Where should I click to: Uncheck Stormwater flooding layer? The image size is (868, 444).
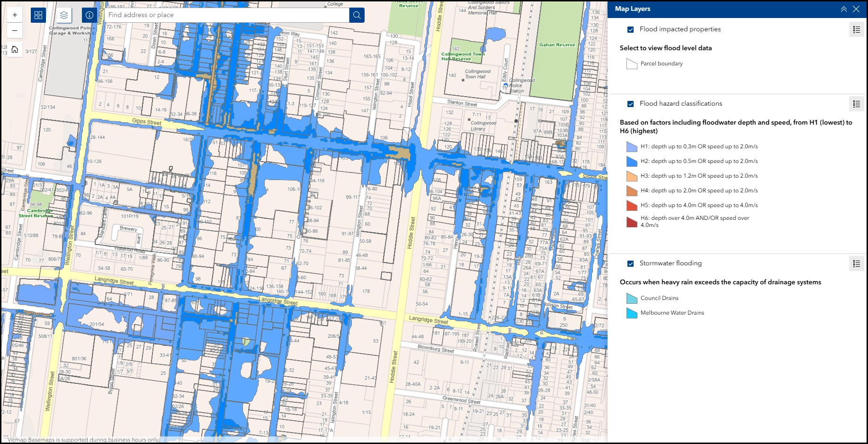[x=630, y=263]
